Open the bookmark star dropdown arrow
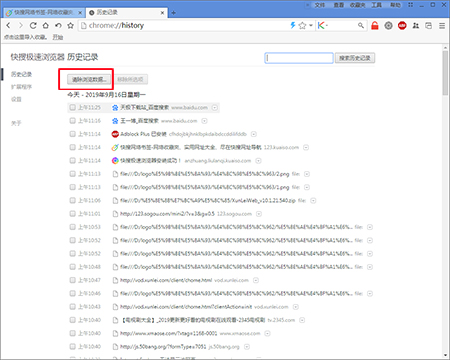The width and height of the screenshot is (450, 360). (x=311, y=25)
